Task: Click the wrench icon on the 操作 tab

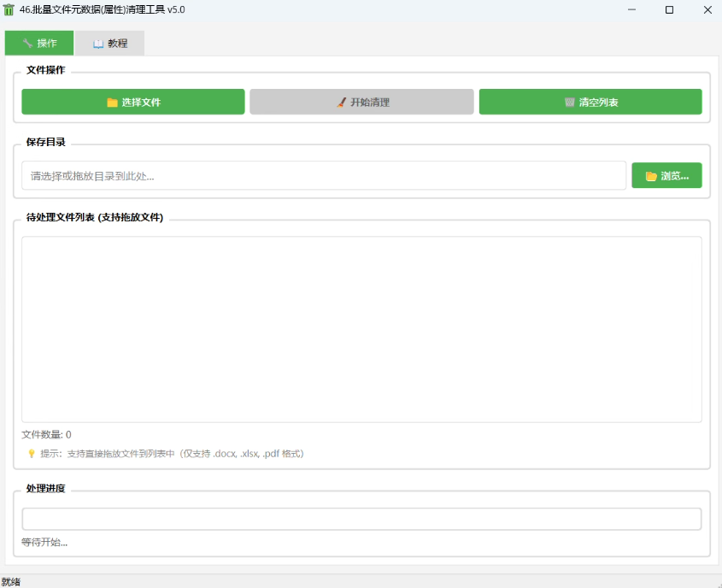Action: (x=27, y=44)
